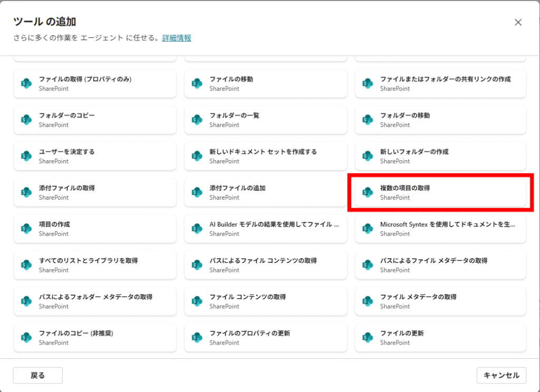Image resolution: width=540 pixels, height=392 pixels.
Task: Click SharePoint icon on ユーザーを決定する card
Action: coord(26,156)
